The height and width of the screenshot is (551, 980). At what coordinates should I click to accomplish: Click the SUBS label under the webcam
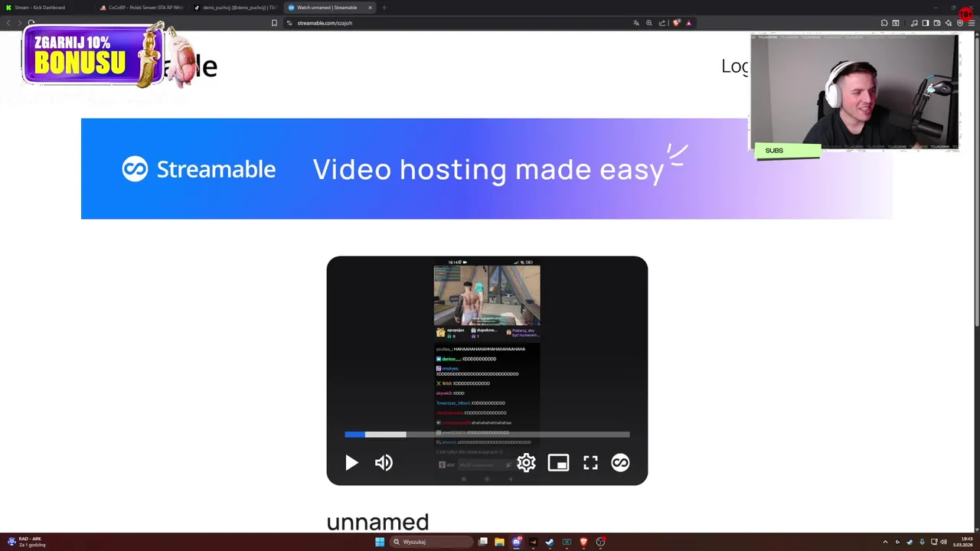click(x=774, y=151)
